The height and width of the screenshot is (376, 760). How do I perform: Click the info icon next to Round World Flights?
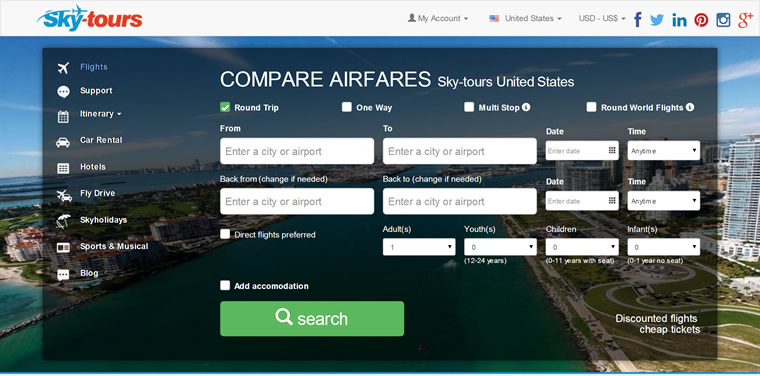point(690,107)
